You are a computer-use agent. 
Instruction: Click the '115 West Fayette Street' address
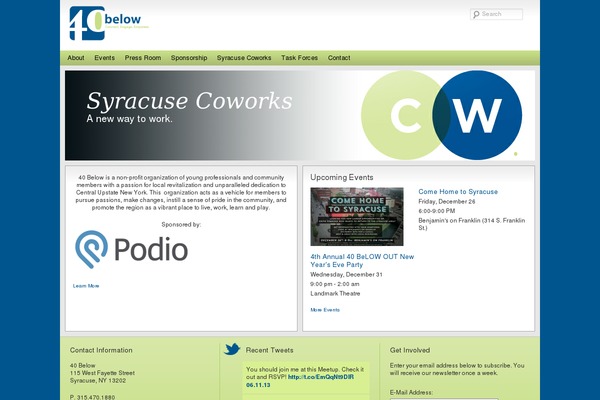tap(102, 373)
